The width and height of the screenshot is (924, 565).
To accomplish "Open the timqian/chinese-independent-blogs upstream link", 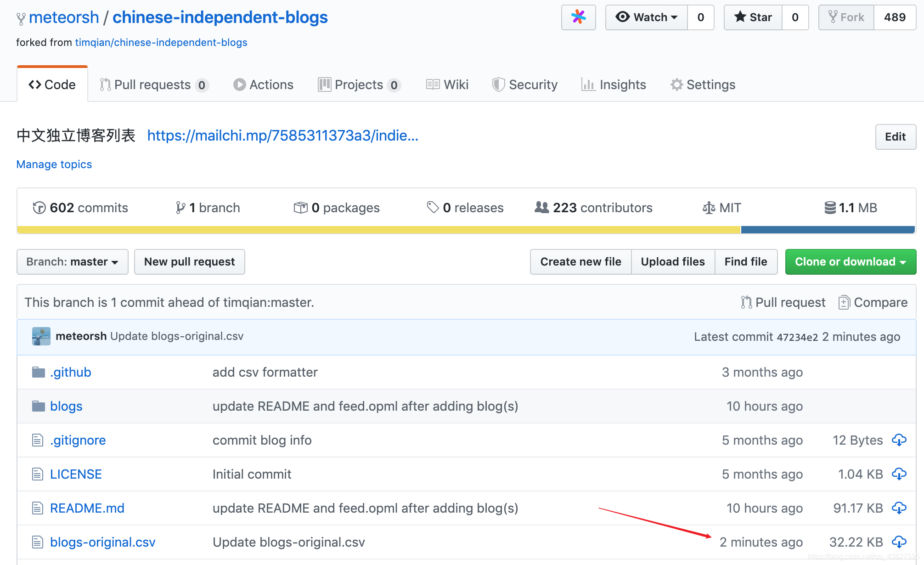I will pos(161,42).
